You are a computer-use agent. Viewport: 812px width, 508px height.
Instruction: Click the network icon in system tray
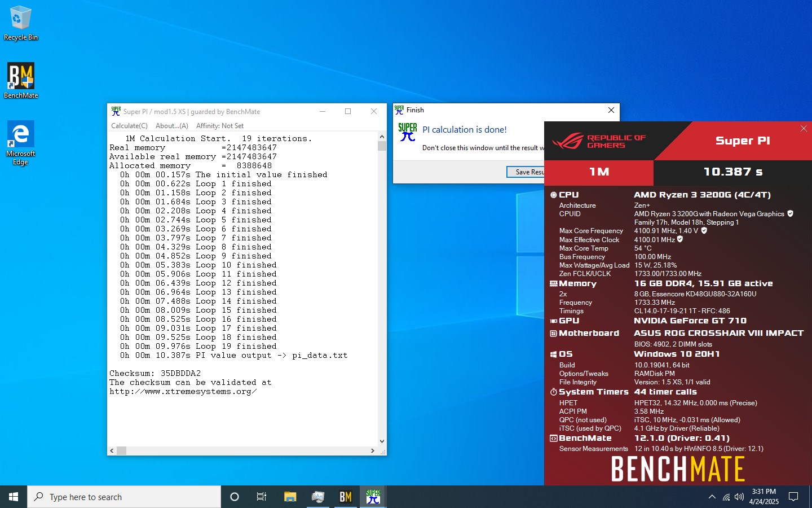tap(726, 497)
